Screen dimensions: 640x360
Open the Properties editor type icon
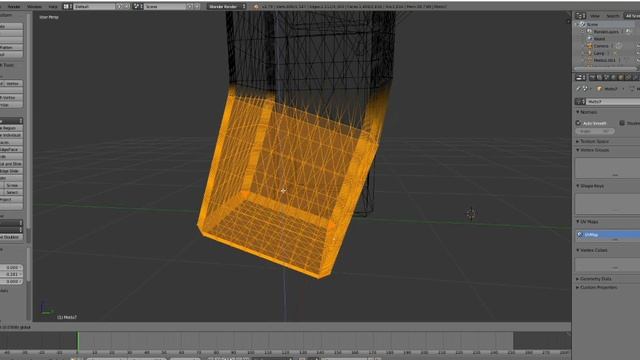[x=580, y=77]
